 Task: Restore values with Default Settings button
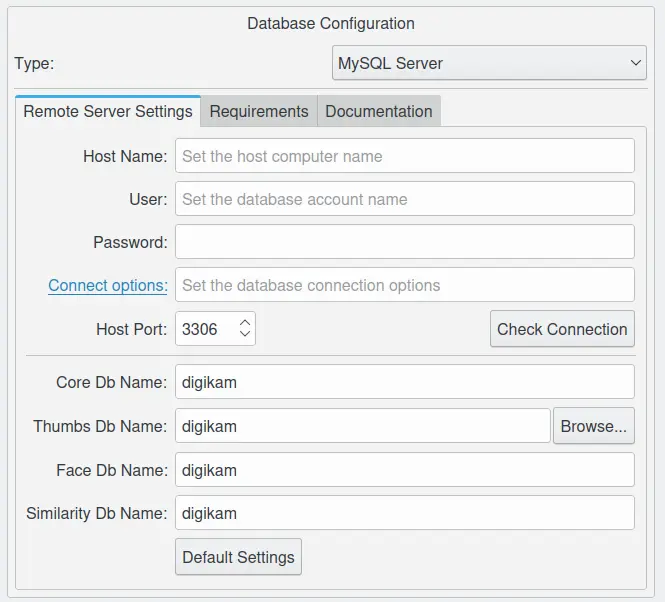(x=238, y=557)
